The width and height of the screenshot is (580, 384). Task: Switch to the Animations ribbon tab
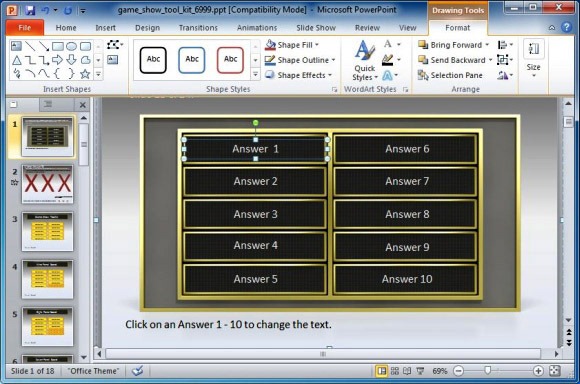click(257, 27)
